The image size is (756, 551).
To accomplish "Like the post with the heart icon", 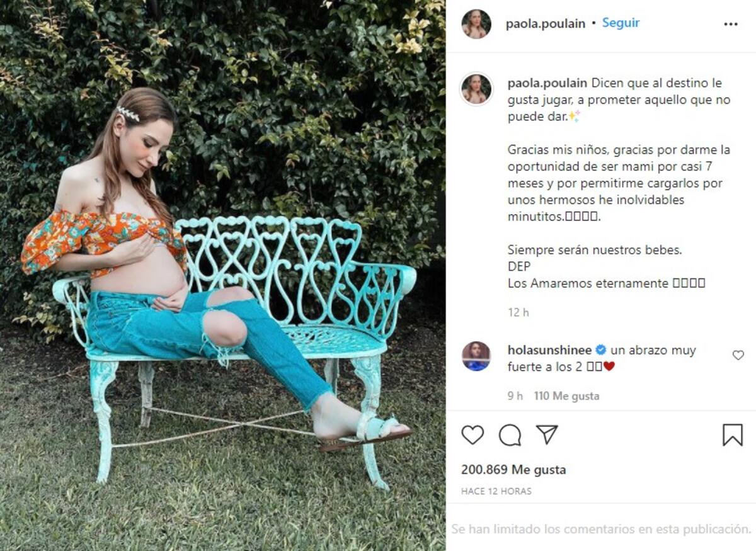I will (x=472, y=435).
